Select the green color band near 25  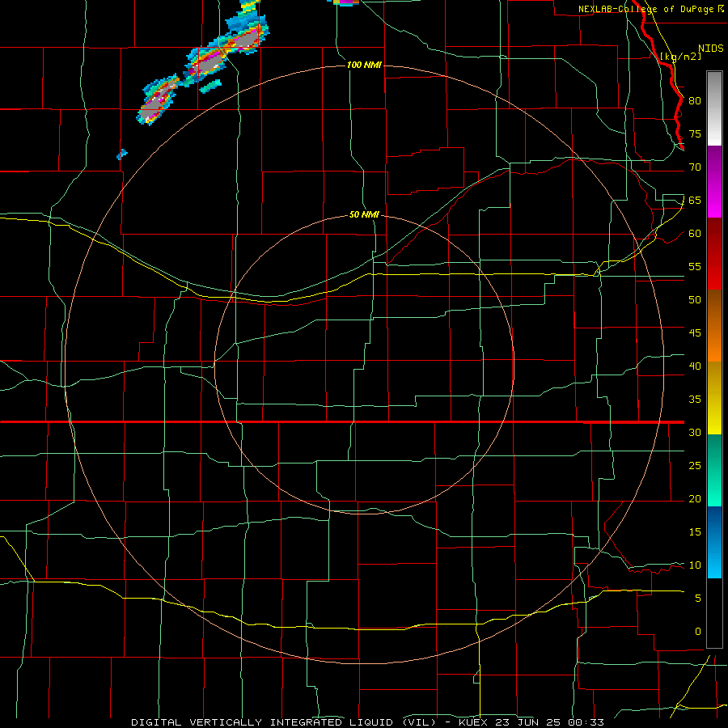point(714,470)
